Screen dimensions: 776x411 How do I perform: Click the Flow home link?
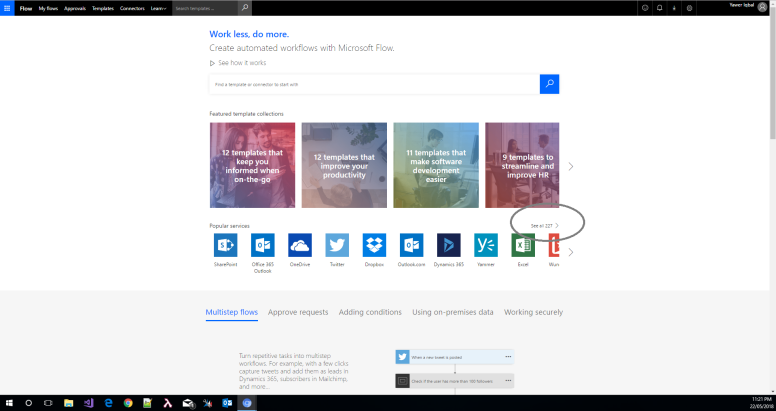tap(26, 8)
